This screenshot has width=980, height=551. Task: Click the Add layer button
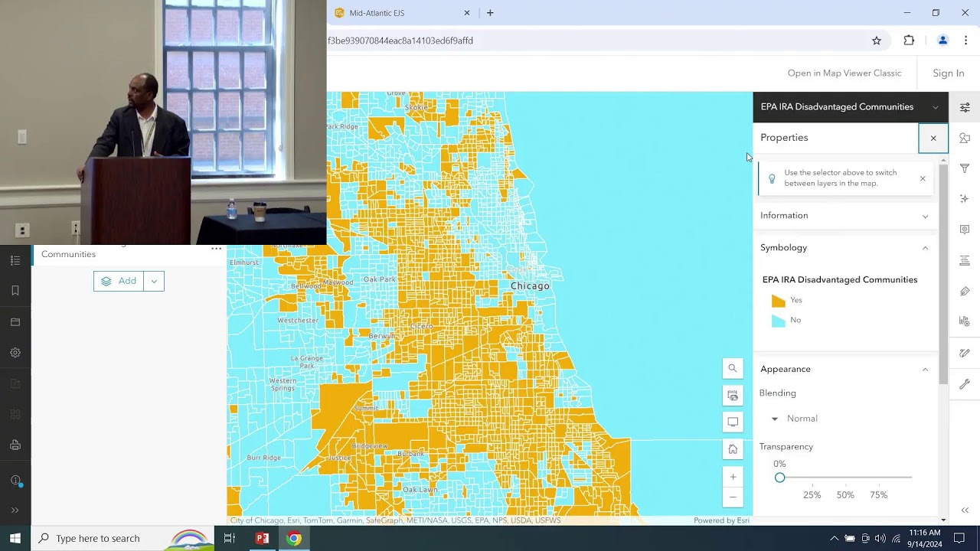[119, 282]
